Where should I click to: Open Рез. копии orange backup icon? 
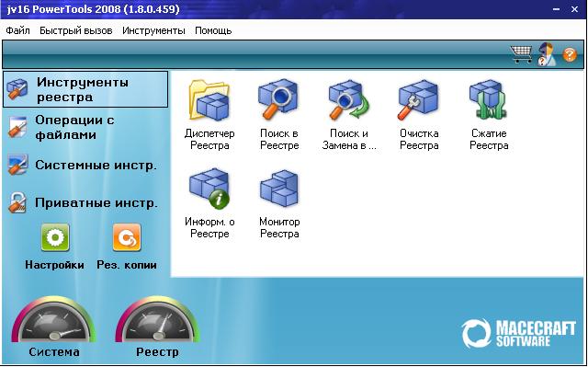point(127,237)
